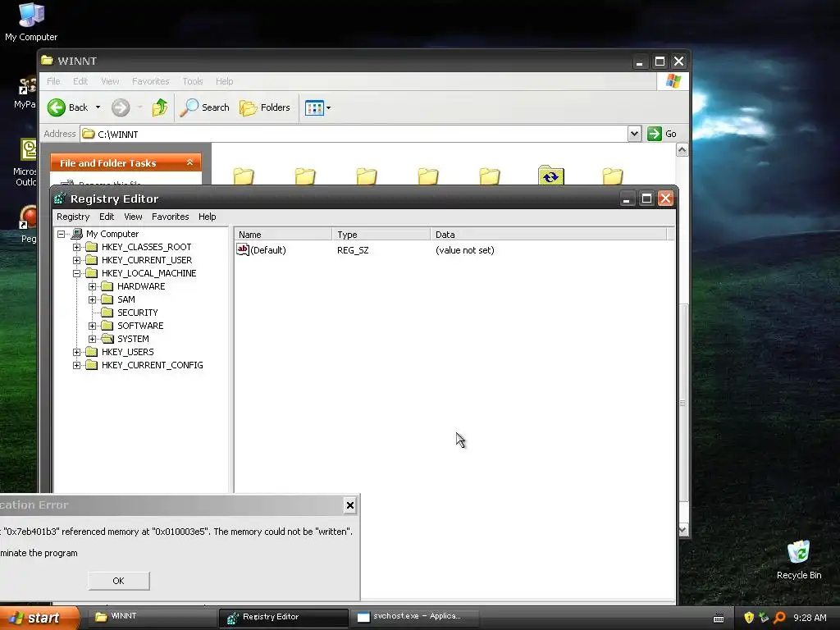The height and width of the screenshot is (630, 840).
Task: Open File menu in WINNT window
Action: [53, 81]
